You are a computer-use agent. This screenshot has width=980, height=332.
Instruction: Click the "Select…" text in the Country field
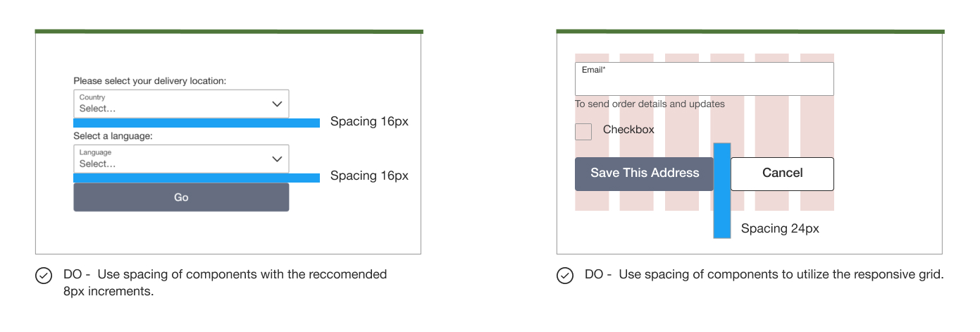(97, 109)
